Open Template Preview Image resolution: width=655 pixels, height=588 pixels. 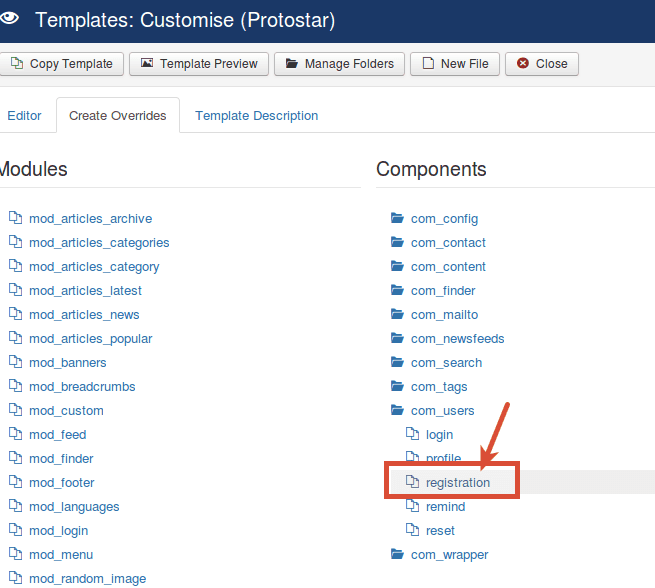pos(199,64)
